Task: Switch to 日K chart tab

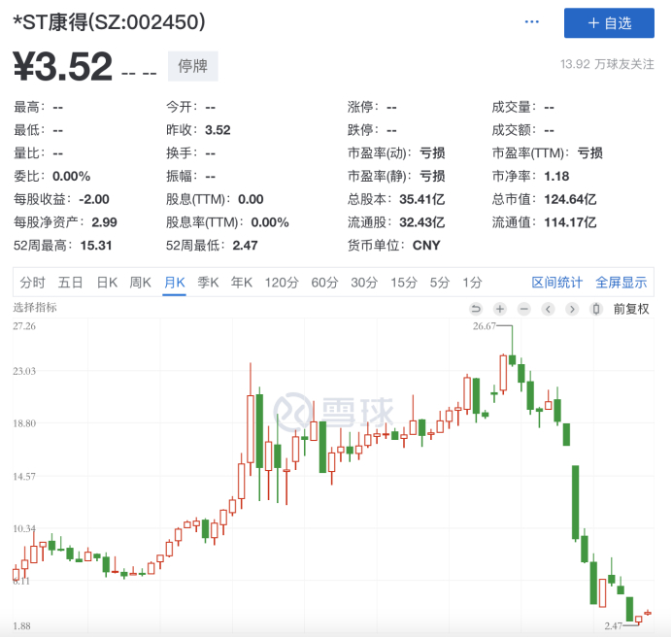Action: 107,283
